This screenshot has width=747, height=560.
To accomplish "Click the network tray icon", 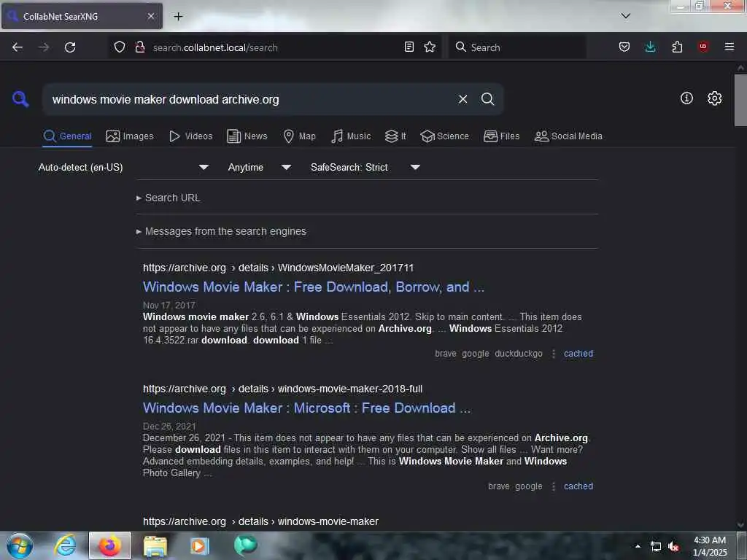I will [656, 546].
